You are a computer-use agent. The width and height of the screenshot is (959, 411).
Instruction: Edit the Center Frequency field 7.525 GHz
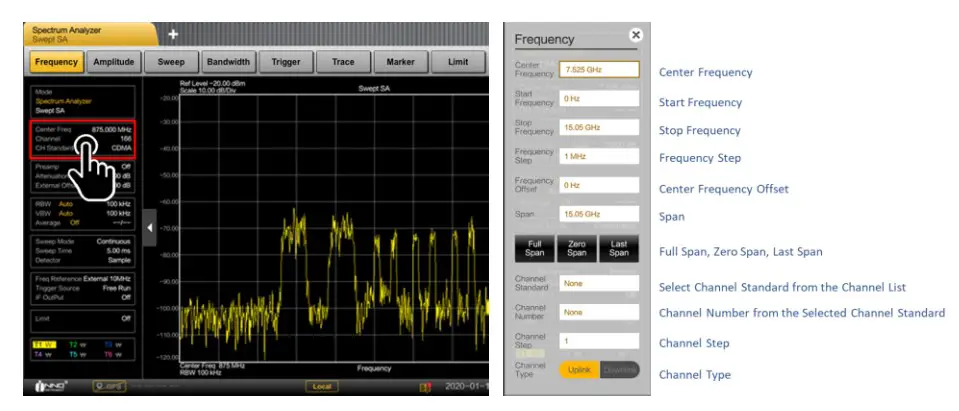pyautogui.click(x=599, y=70)
